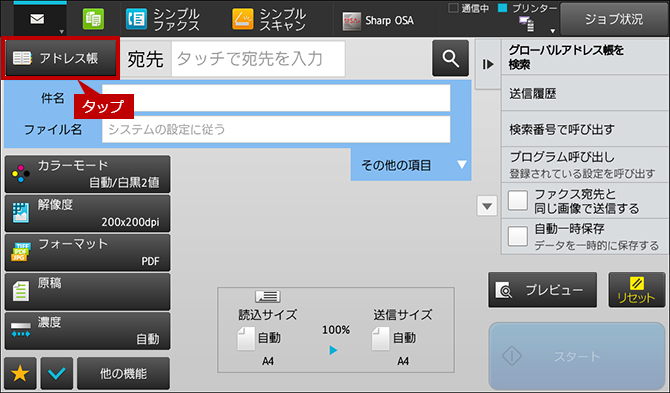Expand the プリンター status dropdown arrow
Image resolution: width=670 pixels, height=393 pixels.
coord(552,31)
